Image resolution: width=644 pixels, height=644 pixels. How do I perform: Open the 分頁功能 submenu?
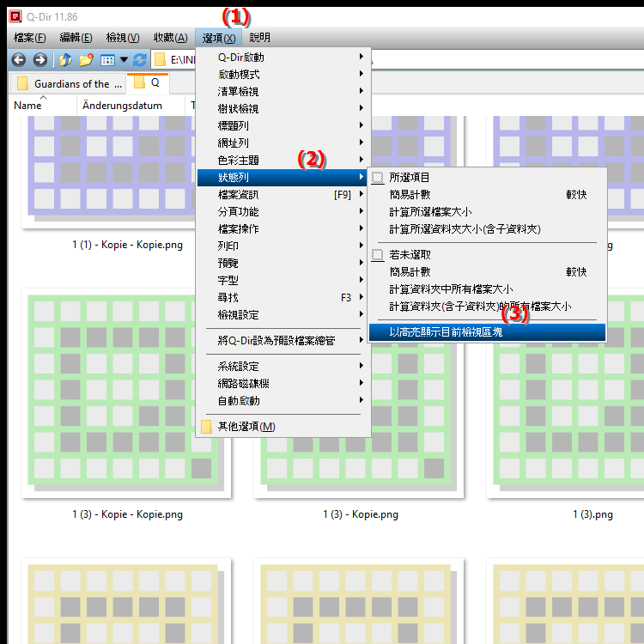(283, 212)
